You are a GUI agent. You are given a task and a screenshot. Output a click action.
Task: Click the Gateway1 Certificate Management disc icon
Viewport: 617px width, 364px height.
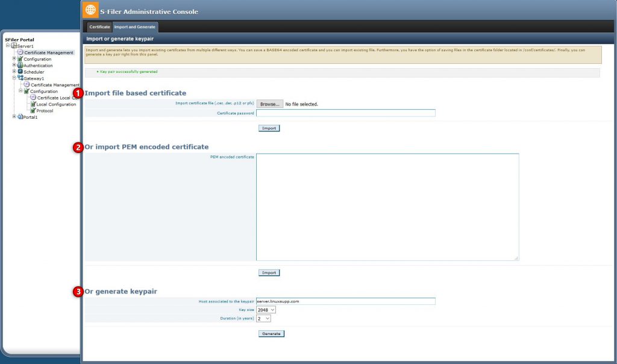point(27,84)
